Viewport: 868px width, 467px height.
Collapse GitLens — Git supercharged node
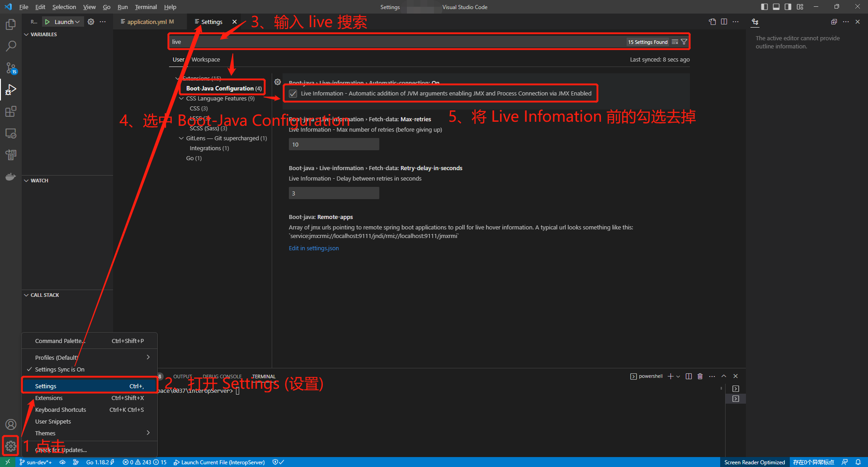(181, 138)
